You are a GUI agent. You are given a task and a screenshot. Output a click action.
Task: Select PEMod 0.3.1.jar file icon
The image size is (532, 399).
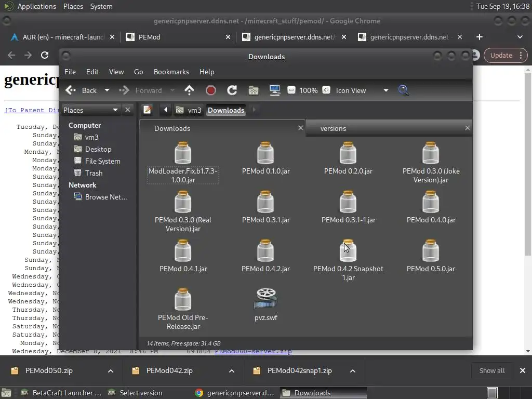[265, 202]
